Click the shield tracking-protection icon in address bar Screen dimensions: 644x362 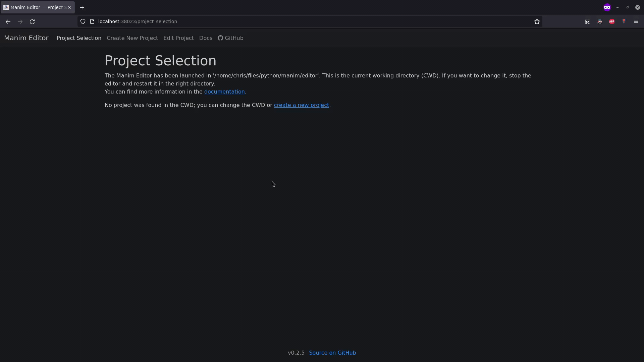(x=83, y=21)
